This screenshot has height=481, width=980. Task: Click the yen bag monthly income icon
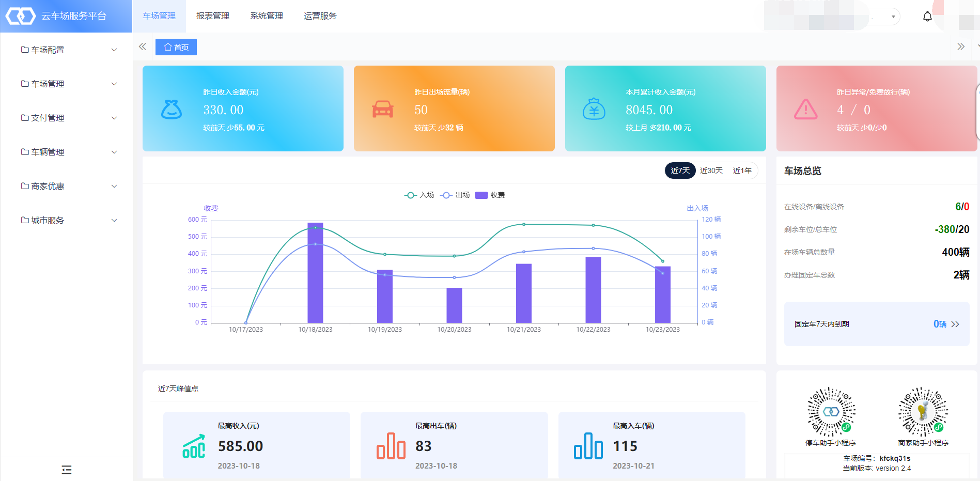[594, 109]
